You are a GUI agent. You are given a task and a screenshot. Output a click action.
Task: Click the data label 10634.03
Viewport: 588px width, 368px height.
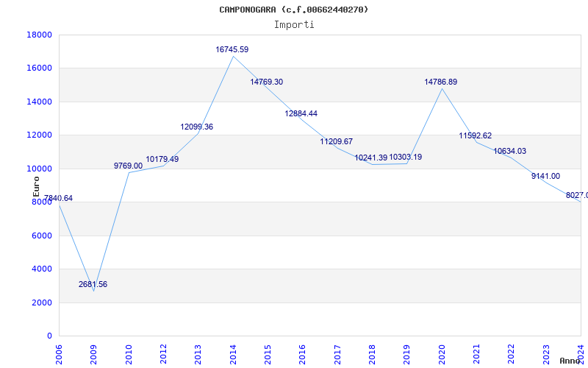point(509,151)
